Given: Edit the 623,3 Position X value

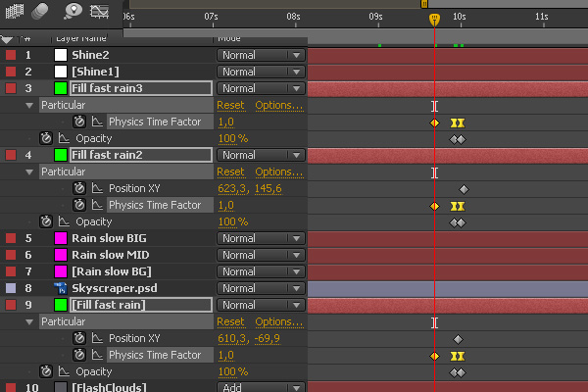Looking at the screenshot, I should click(232, 189).
